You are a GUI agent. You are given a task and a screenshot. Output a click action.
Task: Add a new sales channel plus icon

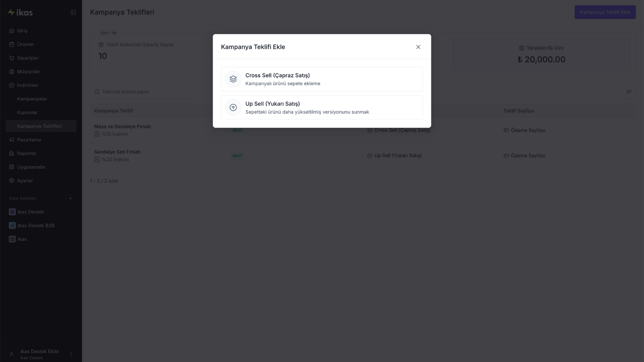[70, 198]
